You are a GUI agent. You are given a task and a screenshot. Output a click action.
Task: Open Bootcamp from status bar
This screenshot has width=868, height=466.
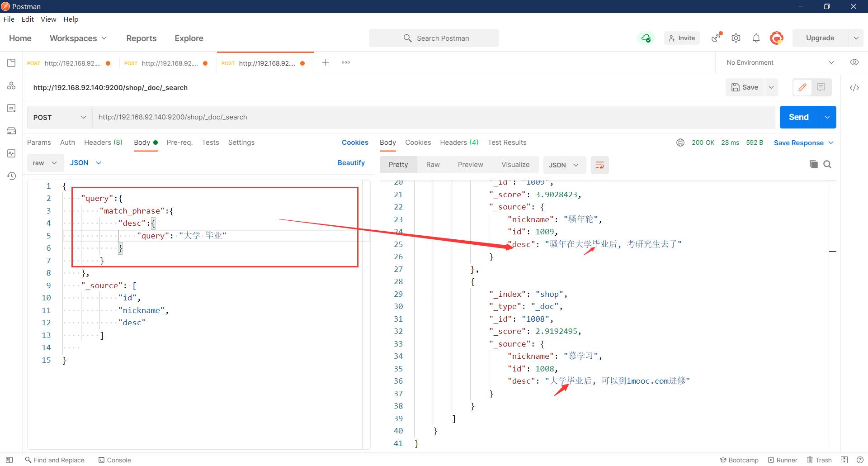click(739, 460)
